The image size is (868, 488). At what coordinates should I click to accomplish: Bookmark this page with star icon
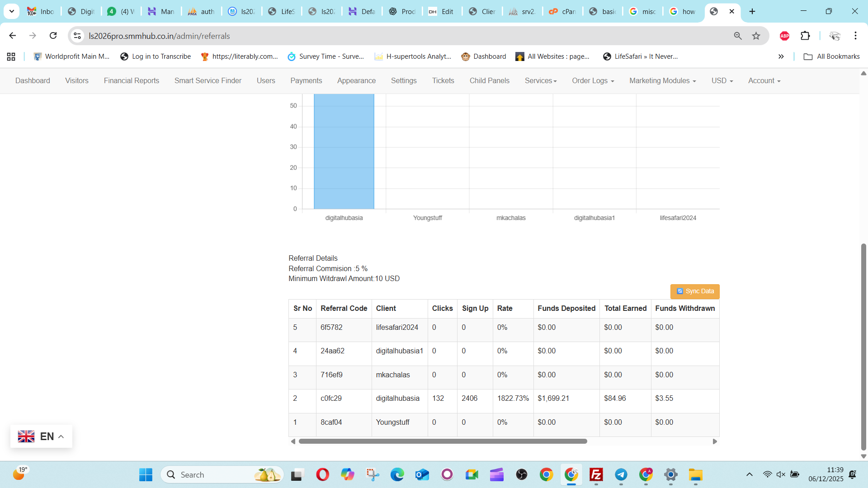coord(756,36)
